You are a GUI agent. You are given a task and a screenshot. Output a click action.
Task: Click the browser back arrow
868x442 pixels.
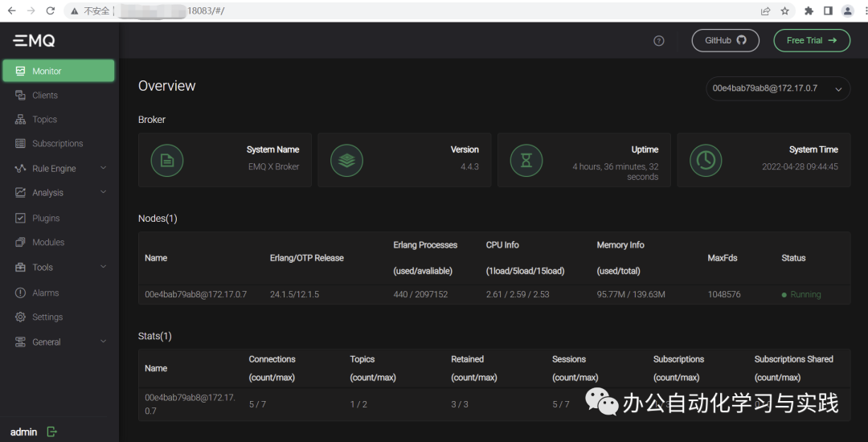click(11, 10)
